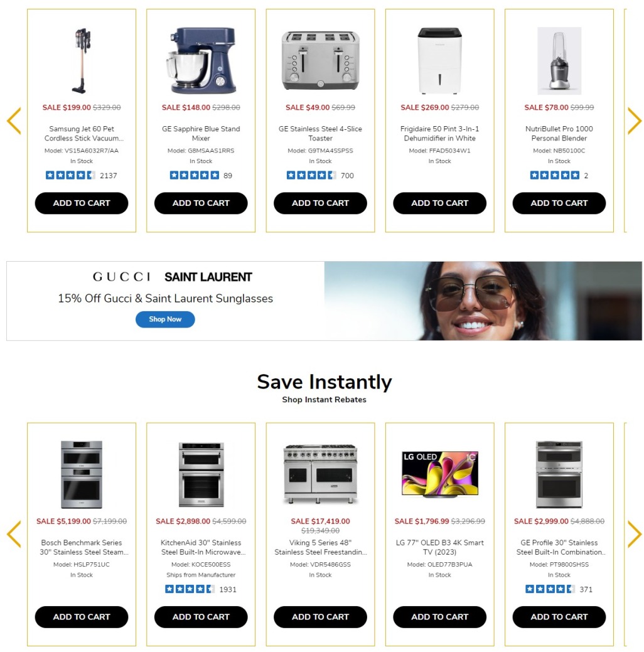Add Samsung Jet 60 vacuum to cart
Image resolution: width=644 pixels, height=652 pixels.
click(x=82, y=203)
